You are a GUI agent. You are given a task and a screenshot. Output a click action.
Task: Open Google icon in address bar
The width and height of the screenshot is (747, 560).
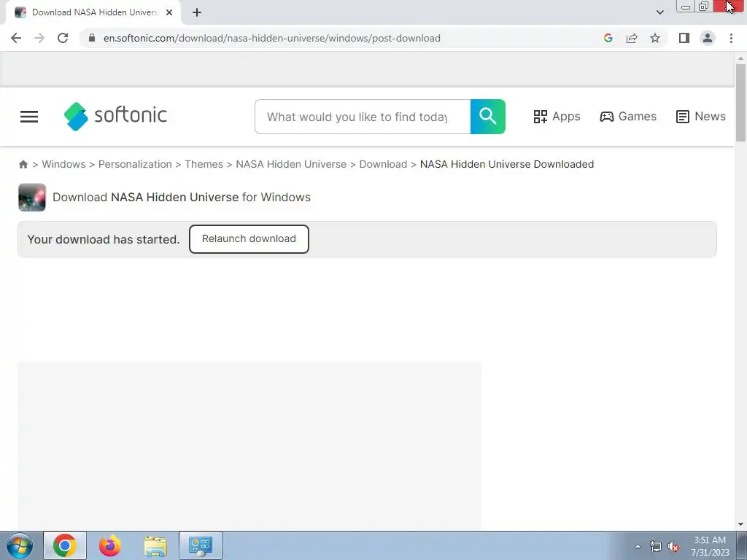pos(608,38)
